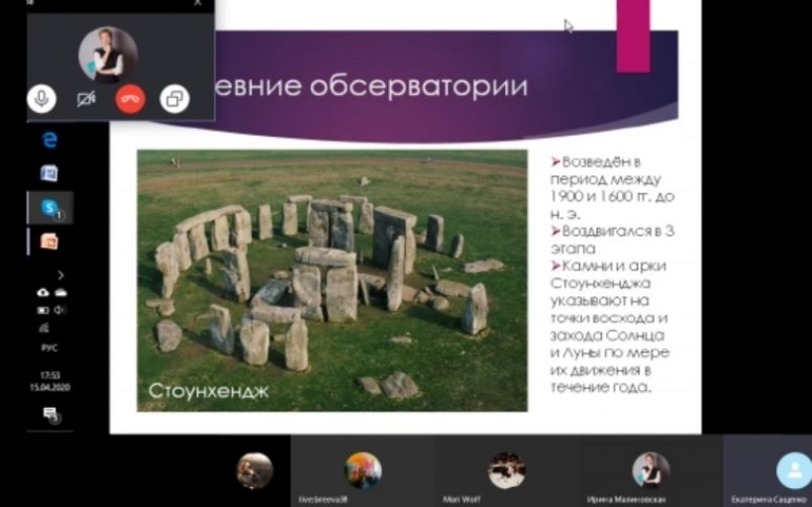
Task: Turn on the video camera in the call
Action: coord(86,98)
